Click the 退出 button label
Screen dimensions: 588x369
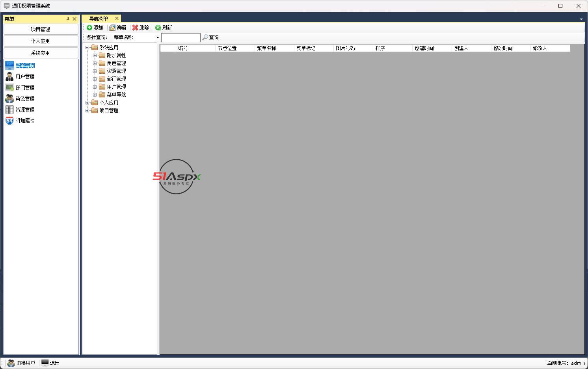coord(55,363)
